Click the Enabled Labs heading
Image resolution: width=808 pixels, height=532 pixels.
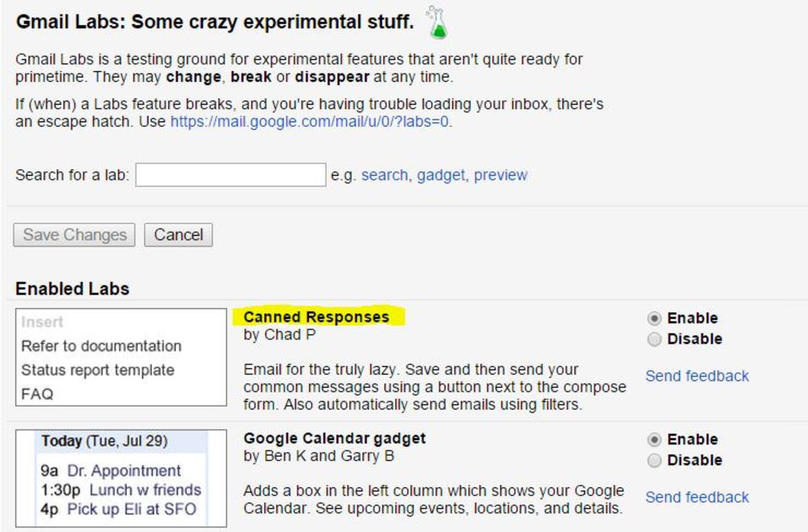(72, 289)
